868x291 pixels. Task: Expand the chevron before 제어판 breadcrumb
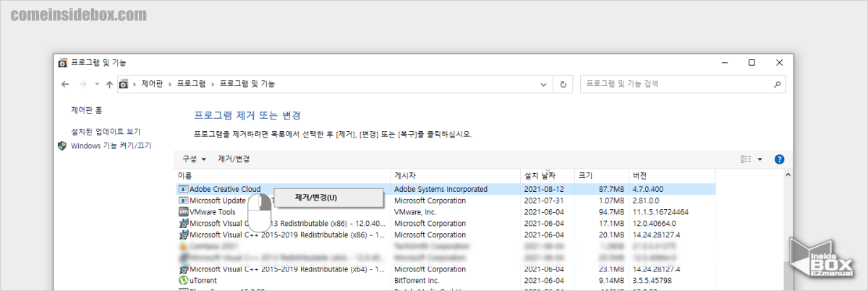click(x=135, y=84)
